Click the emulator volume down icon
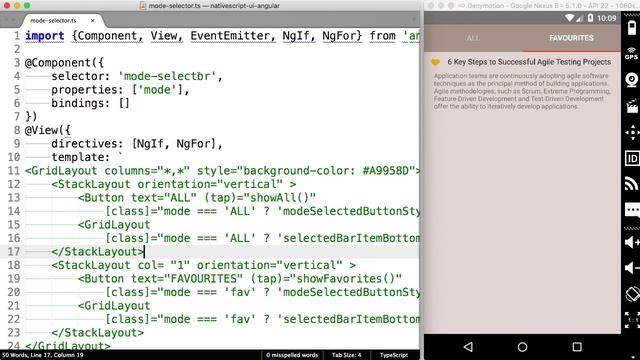 (632, 268)
